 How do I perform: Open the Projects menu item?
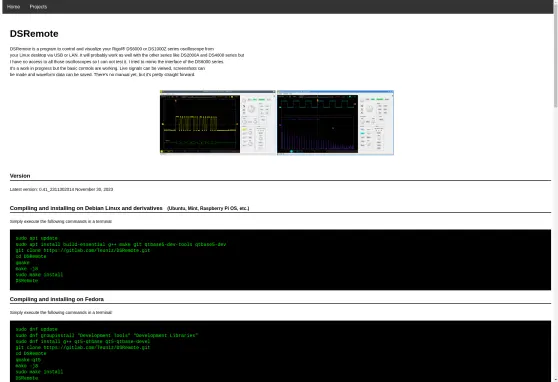pyautogui.click(x=38, y=7)
